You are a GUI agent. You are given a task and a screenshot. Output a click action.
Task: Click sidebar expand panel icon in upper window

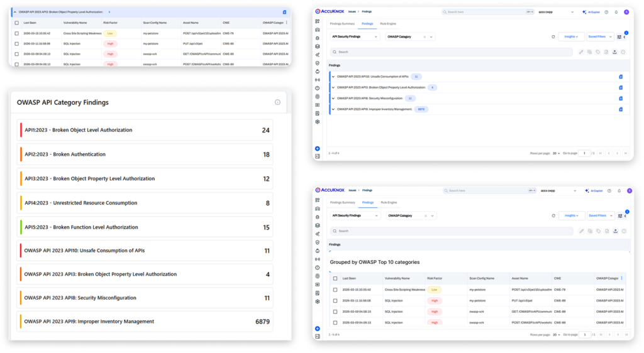[318, 156]
